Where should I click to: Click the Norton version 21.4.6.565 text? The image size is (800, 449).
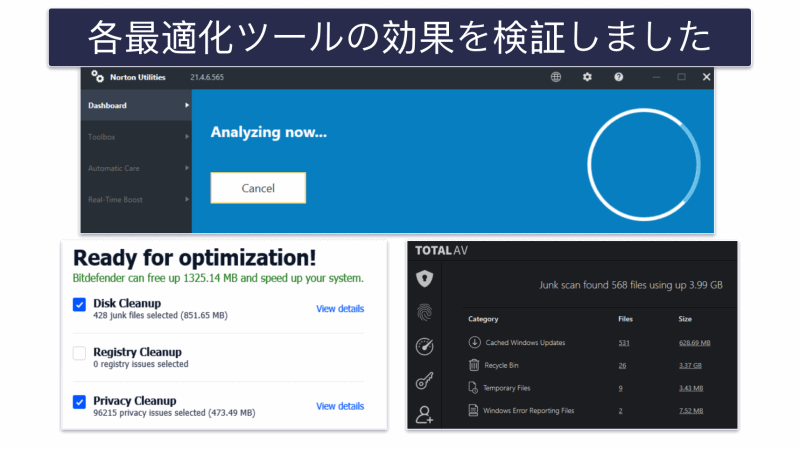[x=207, y=77]
